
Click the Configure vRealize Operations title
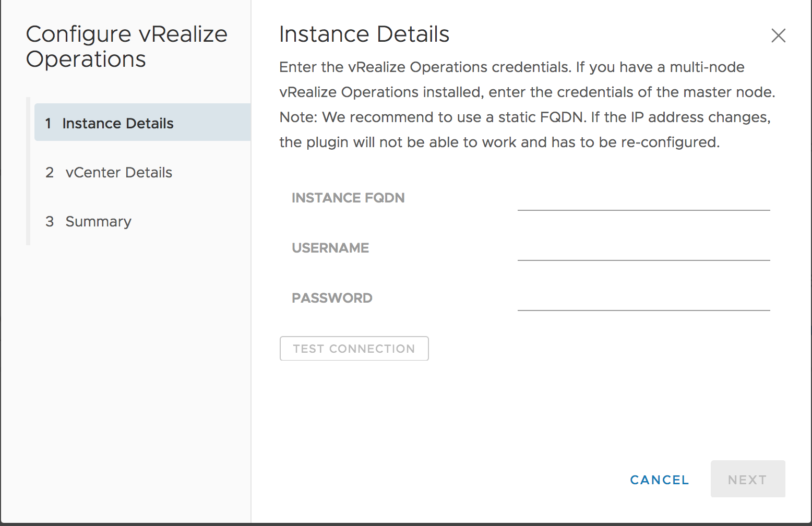click(127, 47)
